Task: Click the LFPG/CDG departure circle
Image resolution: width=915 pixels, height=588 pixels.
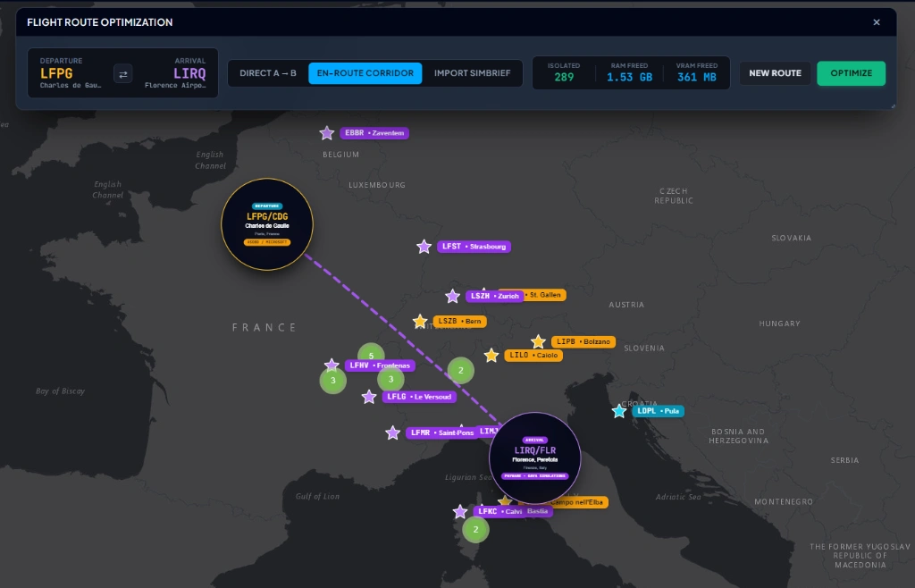Action: (x=267, y=224)
